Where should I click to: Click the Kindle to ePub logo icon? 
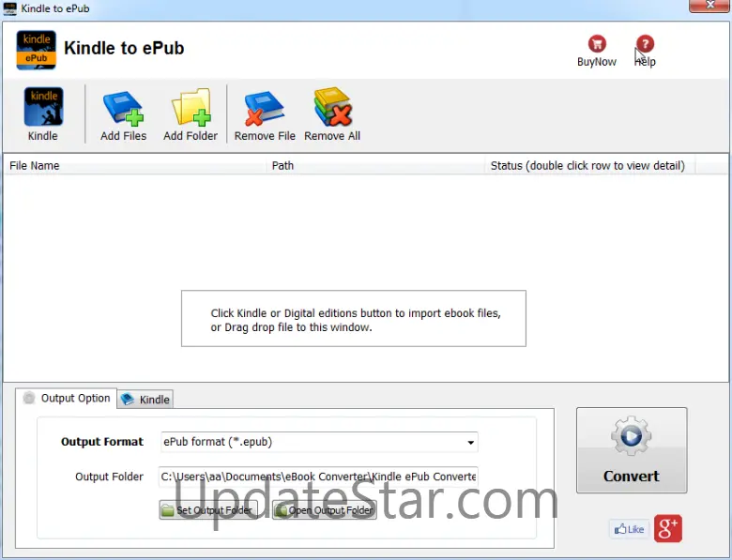[x=37, y=50]
